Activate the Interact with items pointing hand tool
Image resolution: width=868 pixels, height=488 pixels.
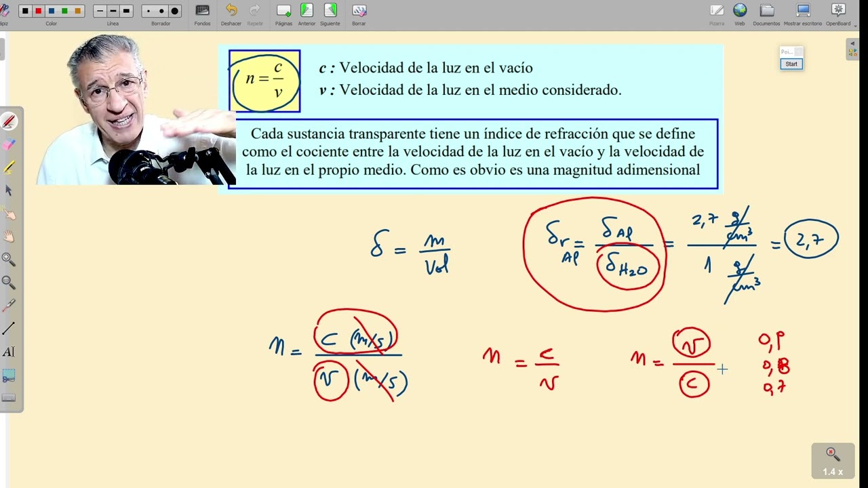pos(9,213)
